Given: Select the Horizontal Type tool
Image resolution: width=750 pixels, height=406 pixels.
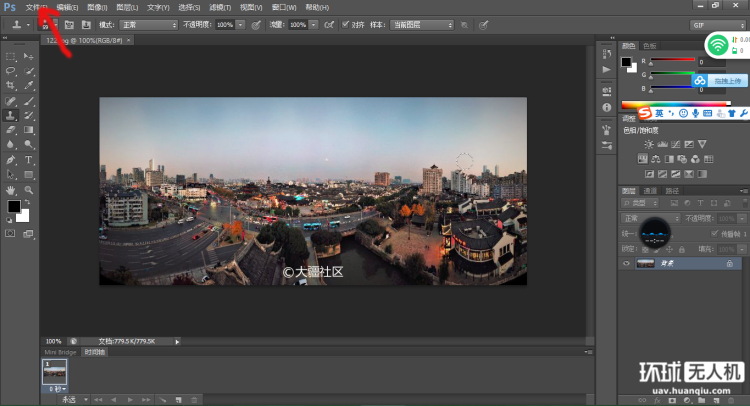Looking at the screenshot, I should click(x=29, y=159).
